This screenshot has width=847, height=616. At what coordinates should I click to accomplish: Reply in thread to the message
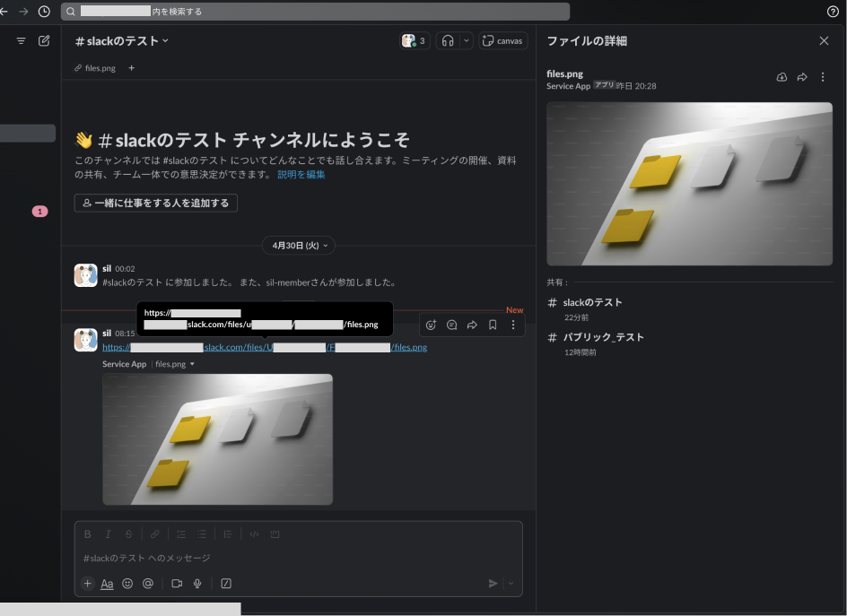coord(451,325)
